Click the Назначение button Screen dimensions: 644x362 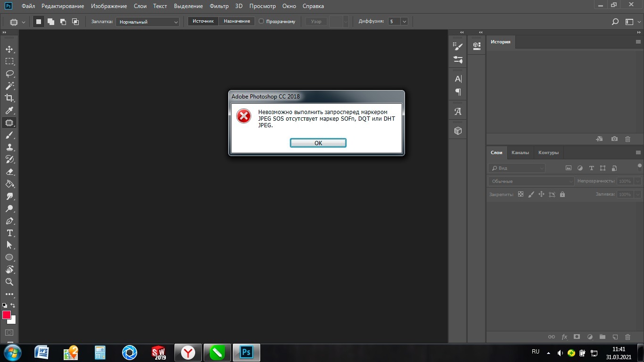[x=237, y=21]
